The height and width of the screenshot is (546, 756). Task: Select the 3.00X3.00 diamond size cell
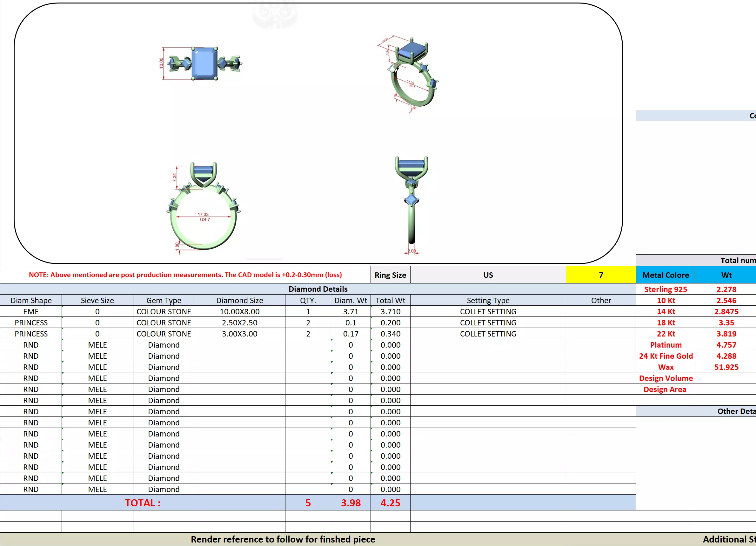pos(239,334)
